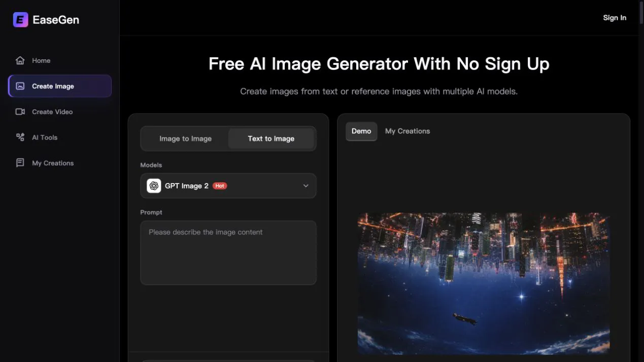Click the "Create images from text" subtitle

point(379,92)
